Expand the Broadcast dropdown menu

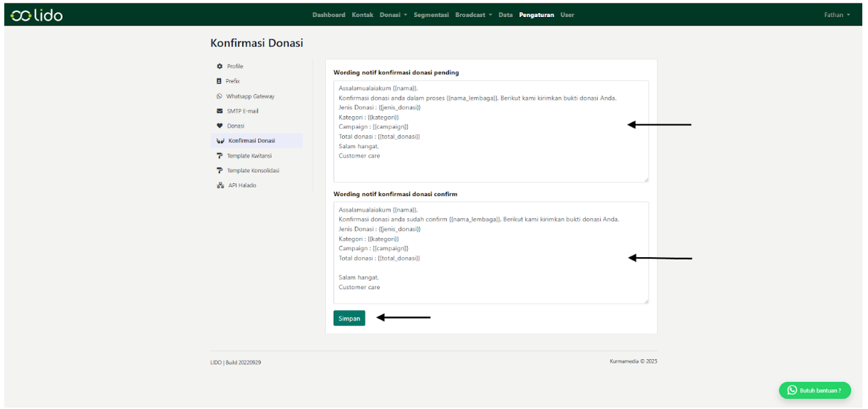click(473, 15)
